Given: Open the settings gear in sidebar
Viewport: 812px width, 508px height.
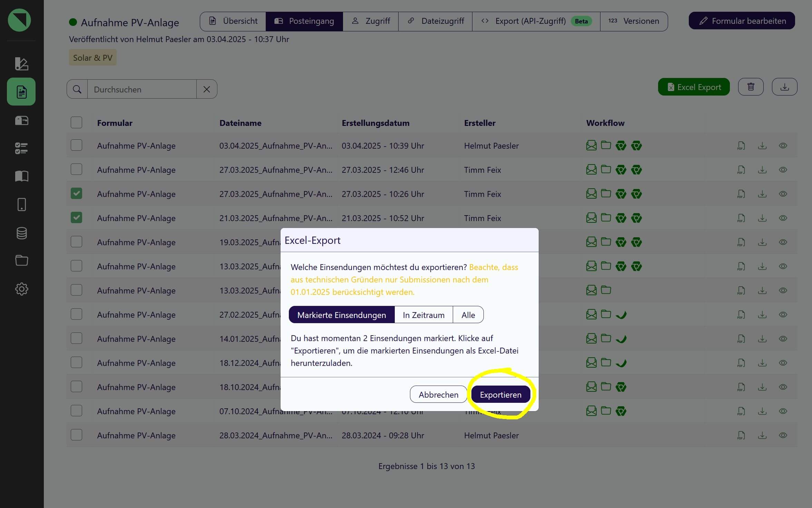Looking at the screenshot, I should tap(21, 289).
